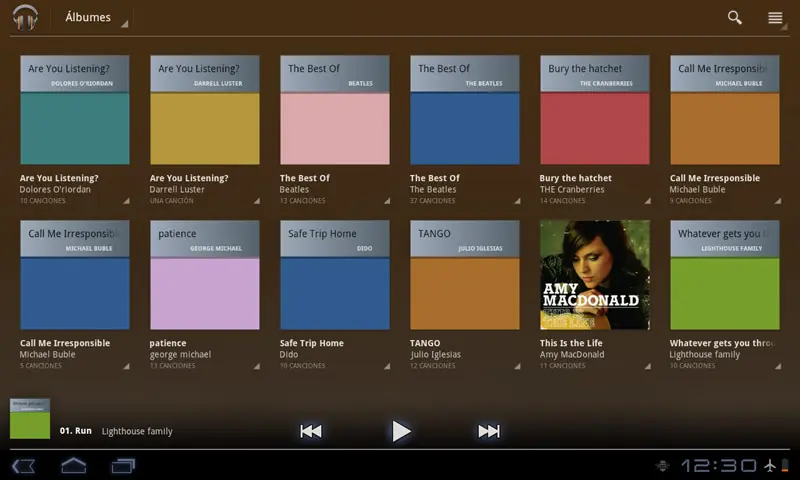
Task: Tap the Android back navigation icon
Action: [23, 466]
